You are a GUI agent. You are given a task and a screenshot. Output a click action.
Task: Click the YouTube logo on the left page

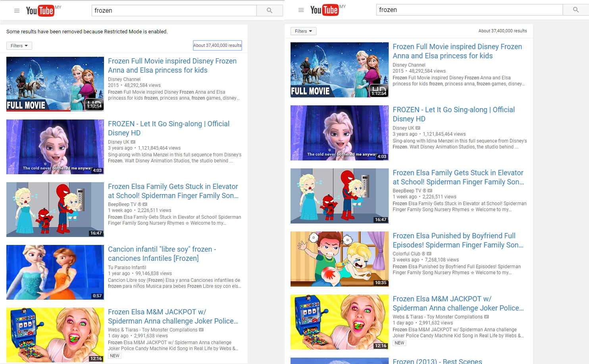coord(40,11)
